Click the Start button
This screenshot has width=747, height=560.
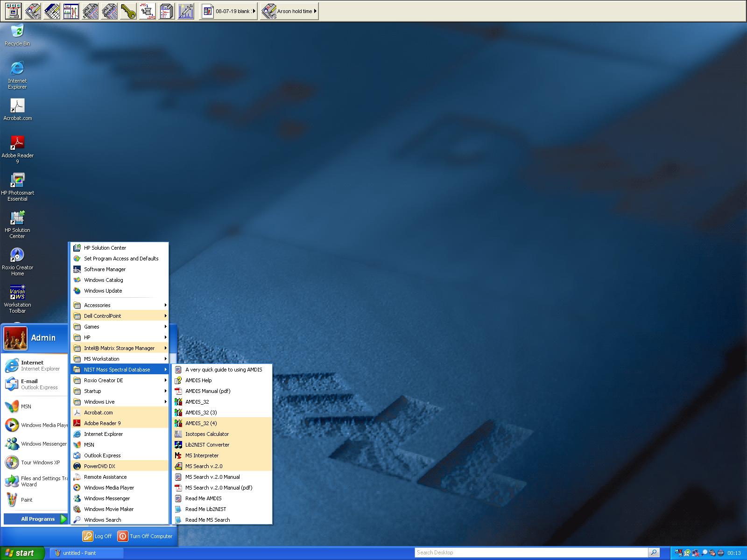coord(22,553)
